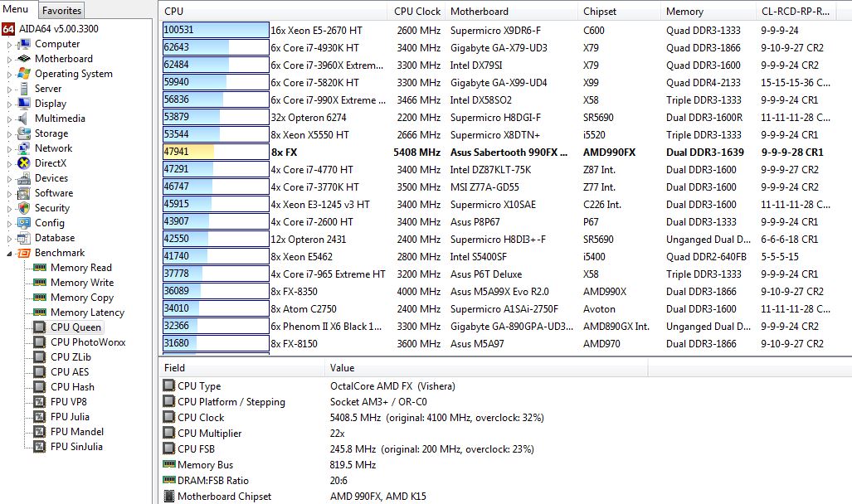Sort by the CPU Clock column header
The width and height of the screenshot is (852, 504).
pos(416,11)
